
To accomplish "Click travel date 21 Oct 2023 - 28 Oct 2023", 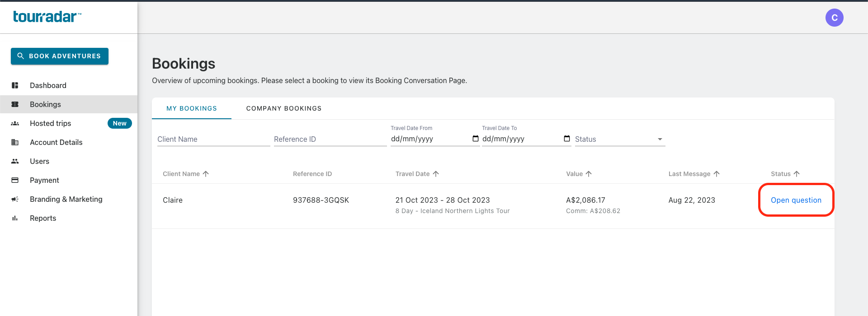I will point(443,200).
